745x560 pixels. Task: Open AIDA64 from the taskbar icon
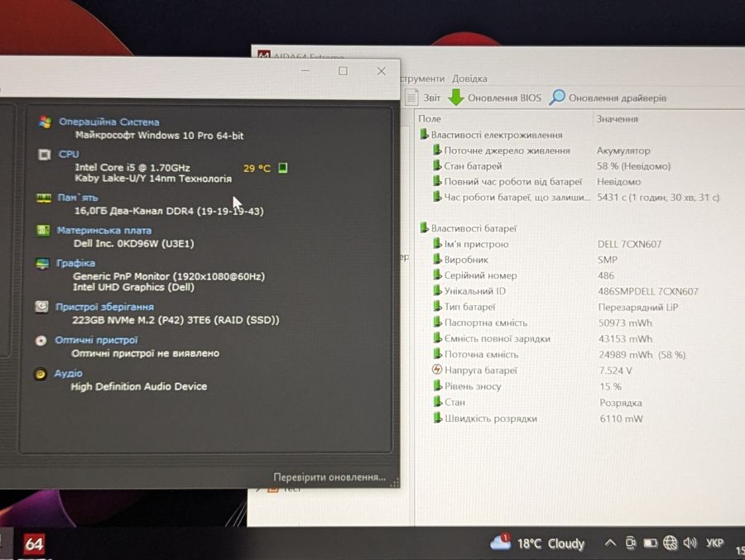tap(34, 543)
